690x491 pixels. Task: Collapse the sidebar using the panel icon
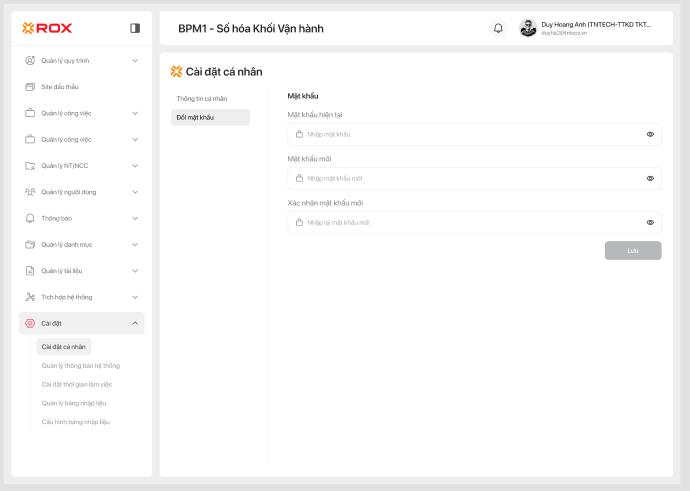[135, 28]
